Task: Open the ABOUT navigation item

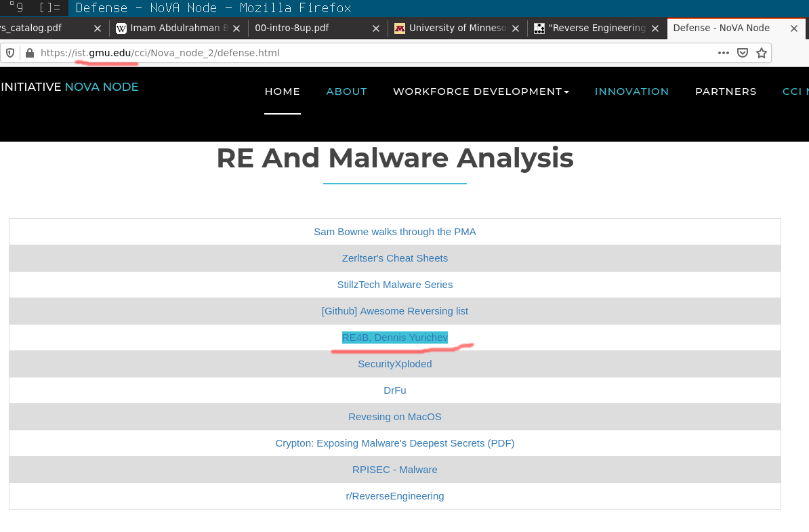Action: click(347, 91)
